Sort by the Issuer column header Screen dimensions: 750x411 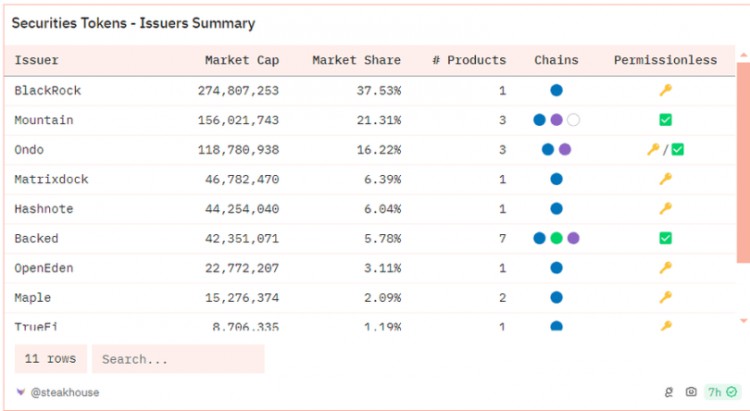tap(36, 60)
